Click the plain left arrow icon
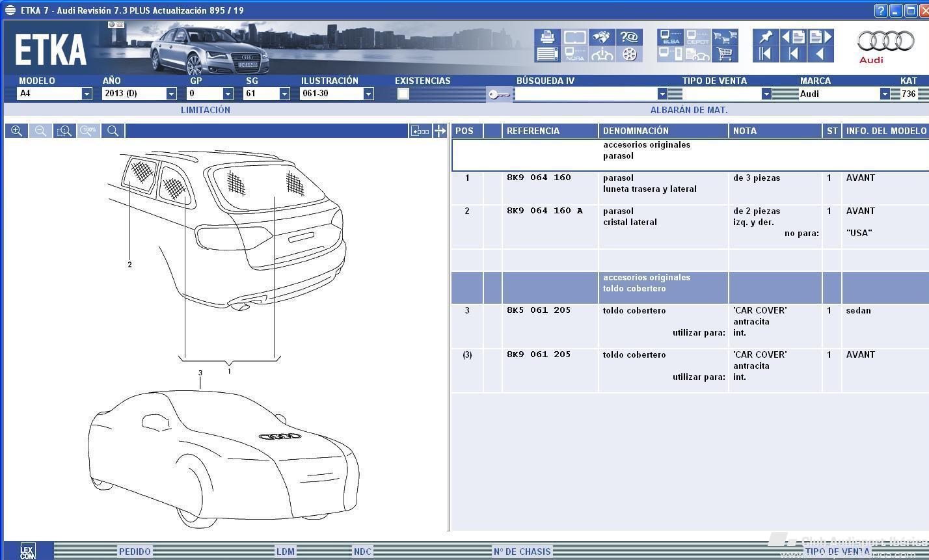The height and width of the screenshot is (560, 929). [x=820, y=54]
